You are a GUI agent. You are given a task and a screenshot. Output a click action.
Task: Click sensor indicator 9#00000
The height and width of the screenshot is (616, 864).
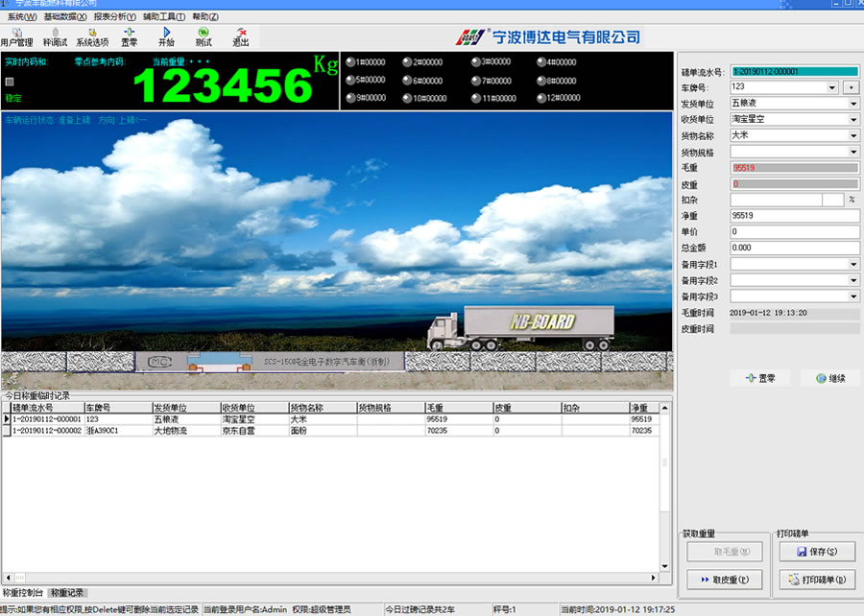pos(366,98)
